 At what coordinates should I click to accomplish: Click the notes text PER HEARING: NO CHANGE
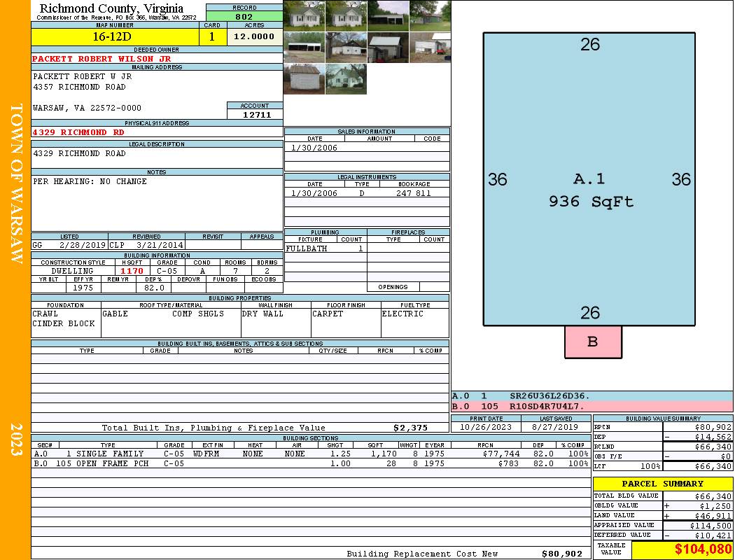(x=90, y=181)
